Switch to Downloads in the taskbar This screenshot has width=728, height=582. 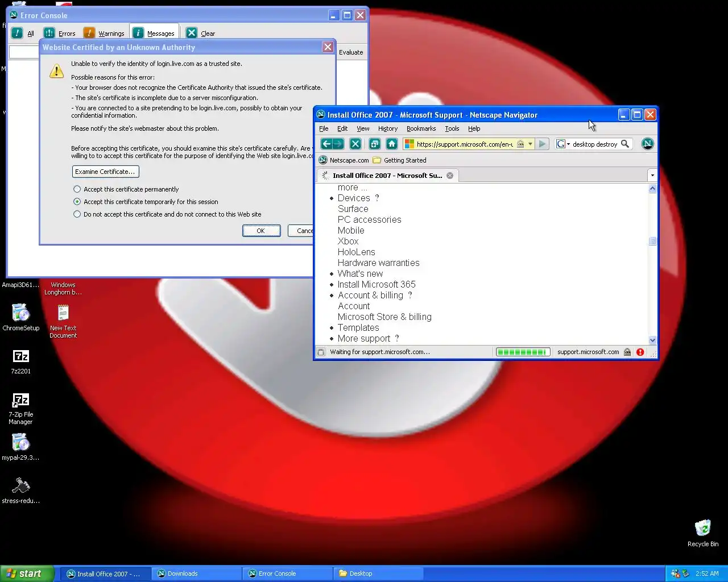pyautogui.click(x=196, y=573)
